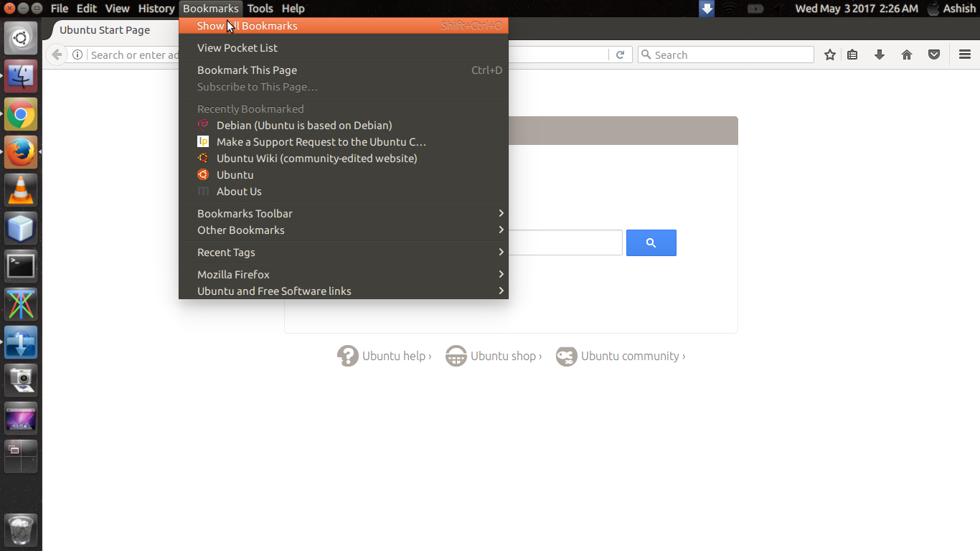Click the Ubuntu community link
The image size is (980, 551).
click(621, 356)
